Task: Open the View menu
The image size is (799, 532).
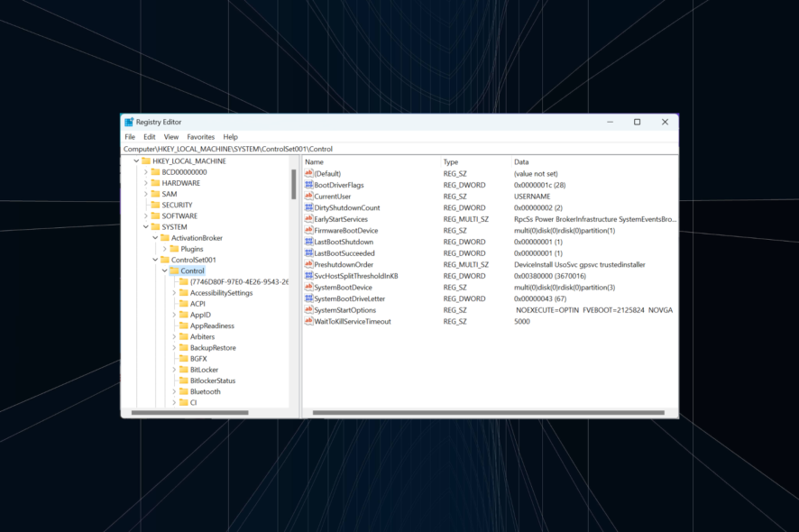Action: [x=171, y=136]
